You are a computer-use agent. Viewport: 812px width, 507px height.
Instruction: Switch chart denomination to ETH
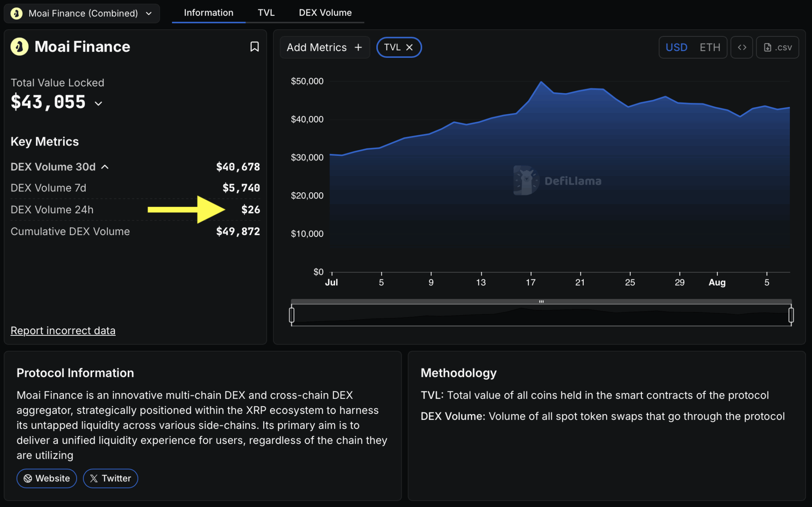[x=710, y=48]
